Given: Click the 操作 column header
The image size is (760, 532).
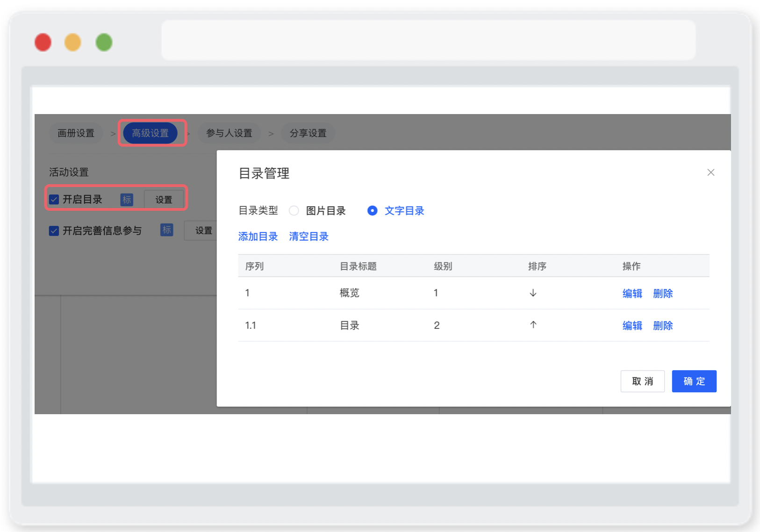Looking at the screenshot, I should pos(631,266).
